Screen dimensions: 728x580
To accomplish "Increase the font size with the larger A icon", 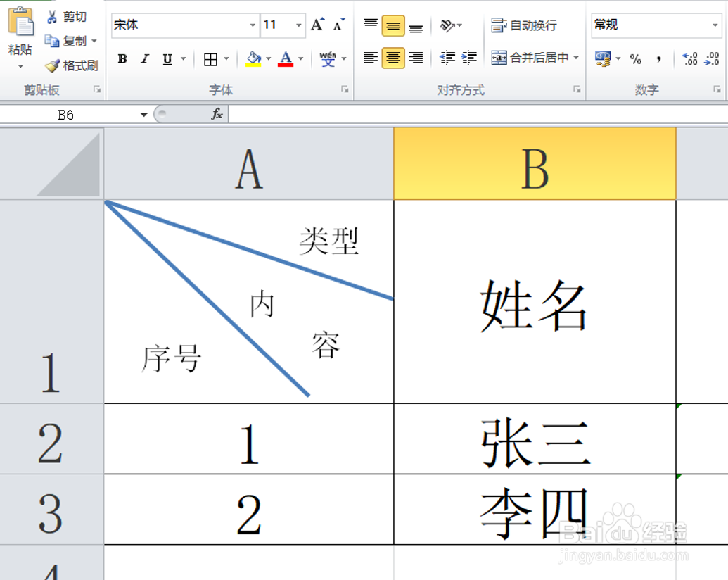I will (318, 24).
